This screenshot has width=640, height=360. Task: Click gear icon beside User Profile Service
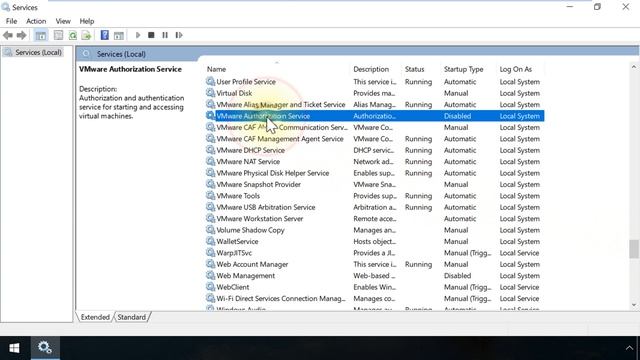[210, 82]
